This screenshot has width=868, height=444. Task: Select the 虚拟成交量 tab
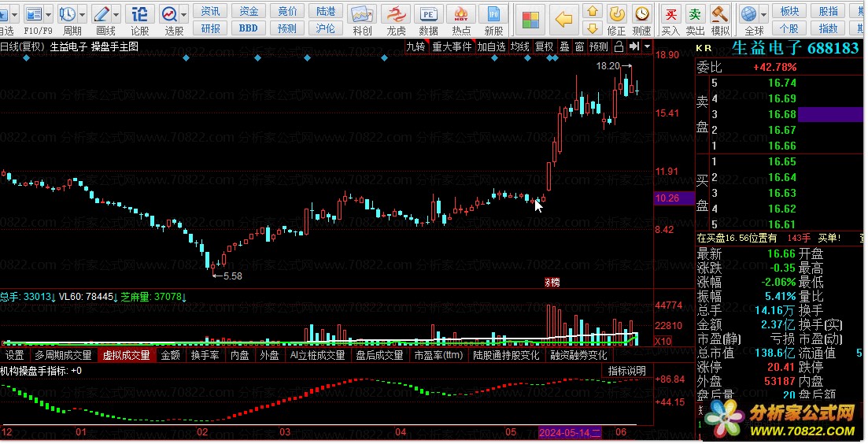point(126,355)
